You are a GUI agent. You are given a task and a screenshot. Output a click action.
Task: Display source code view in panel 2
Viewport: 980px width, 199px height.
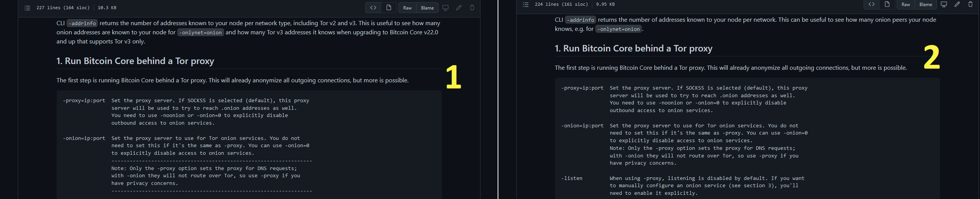pyautogui.click(x=872, y=4)
